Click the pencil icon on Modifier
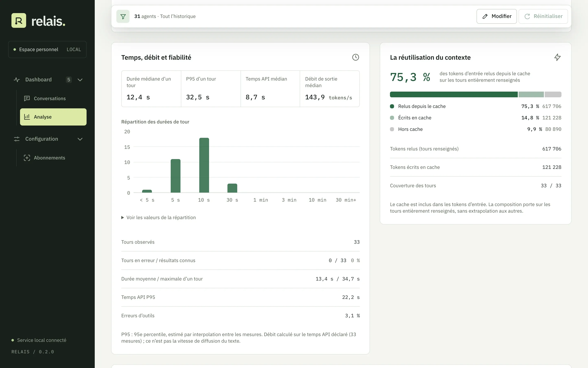 [x=485, y=16]
